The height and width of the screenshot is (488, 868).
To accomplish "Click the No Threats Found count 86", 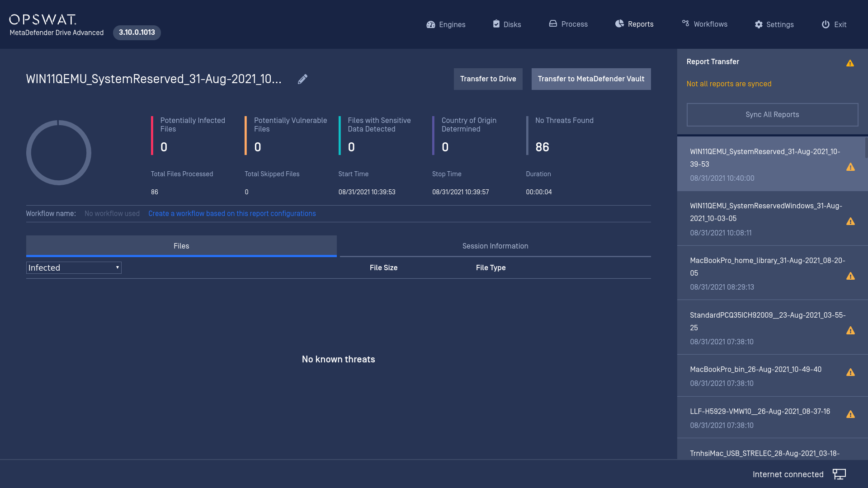I will coord(542,147).
